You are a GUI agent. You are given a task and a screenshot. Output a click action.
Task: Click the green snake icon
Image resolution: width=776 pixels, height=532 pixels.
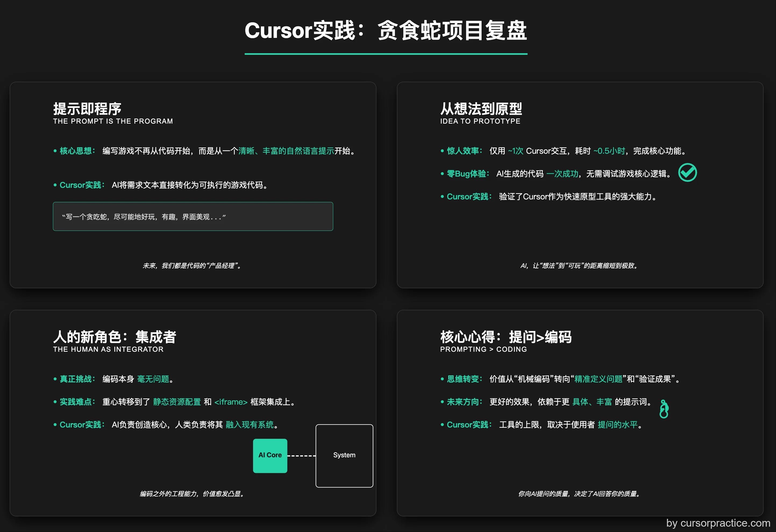[x=664, y=409]
